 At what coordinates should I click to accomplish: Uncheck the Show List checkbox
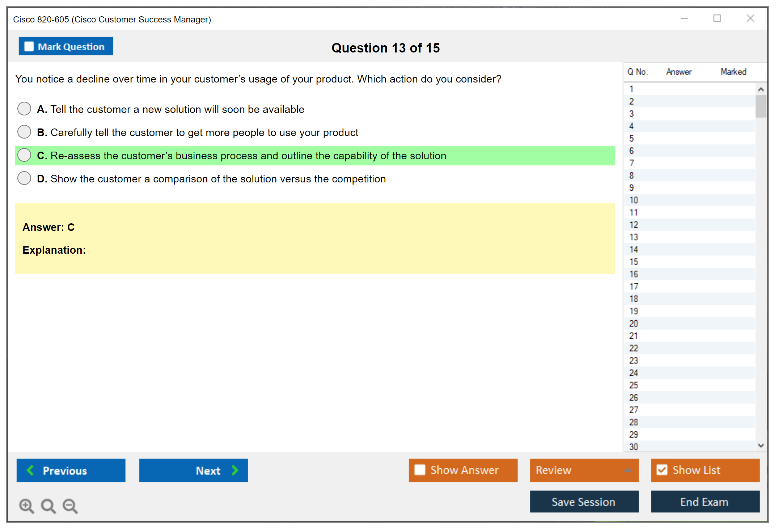662,470
